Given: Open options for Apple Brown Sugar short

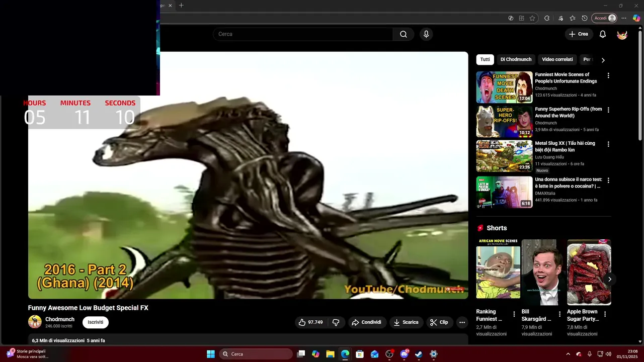Looking at the screenshot, I should [x=605, y=314].
